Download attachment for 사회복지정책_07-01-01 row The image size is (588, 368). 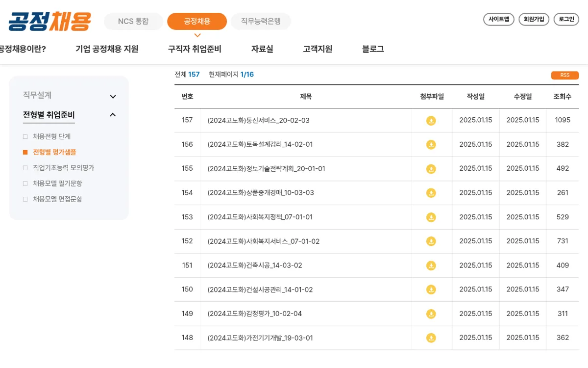(x=431, y=217)
